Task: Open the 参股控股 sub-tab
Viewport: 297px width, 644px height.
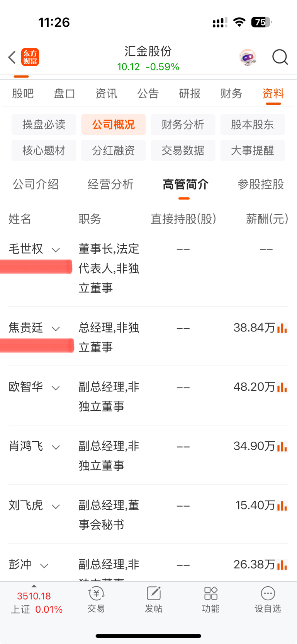Action: click(261, 184)
